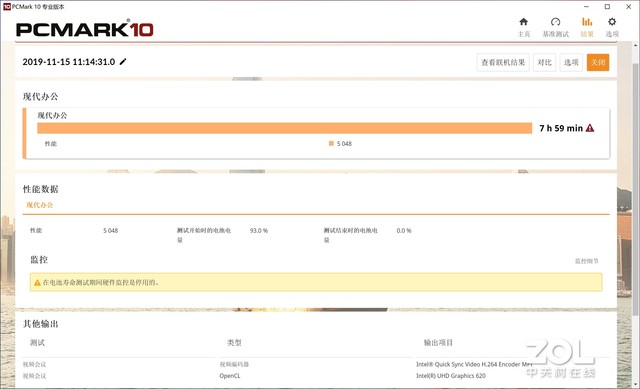Click the pencil icon to rename result
The image size is (640, 389).
tap(123, 62)
